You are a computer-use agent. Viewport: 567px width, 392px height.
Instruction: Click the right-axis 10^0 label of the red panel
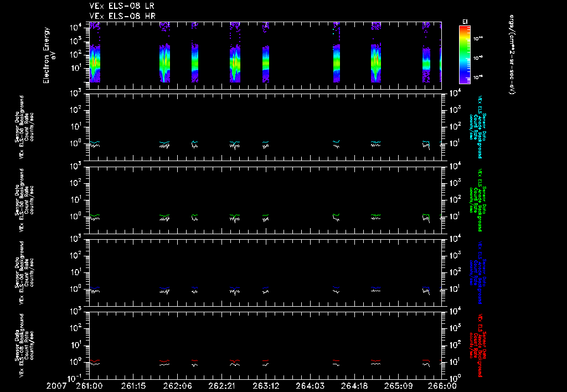[x=455, y=378]
